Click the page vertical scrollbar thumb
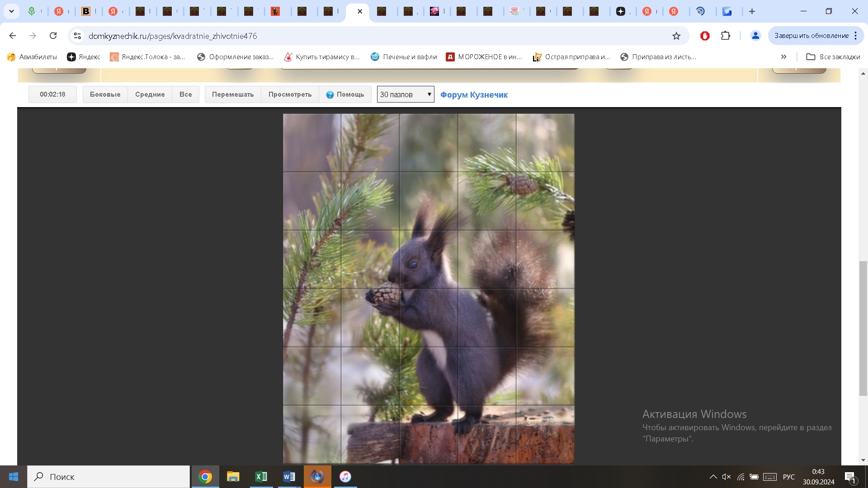 (x=863, y=328)
